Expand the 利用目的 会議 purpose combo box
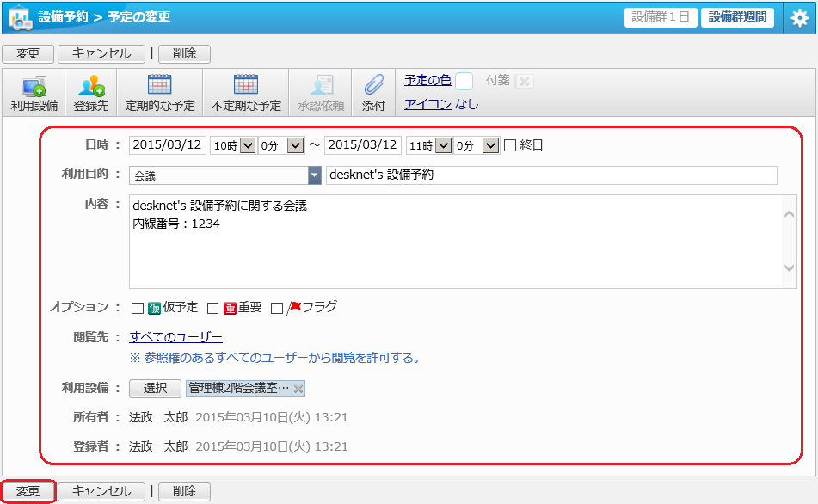818x504 pixels. click(314, 175)
